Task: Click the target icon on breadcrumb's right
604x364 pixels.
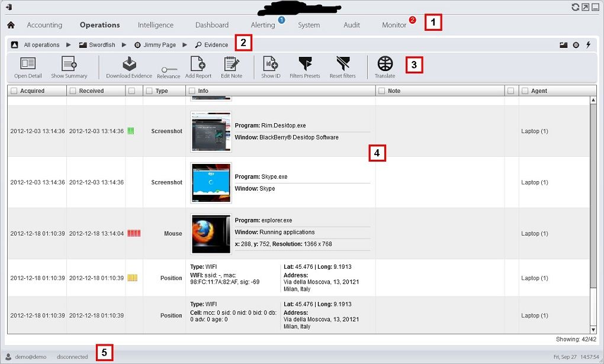Action: [576, 45]
